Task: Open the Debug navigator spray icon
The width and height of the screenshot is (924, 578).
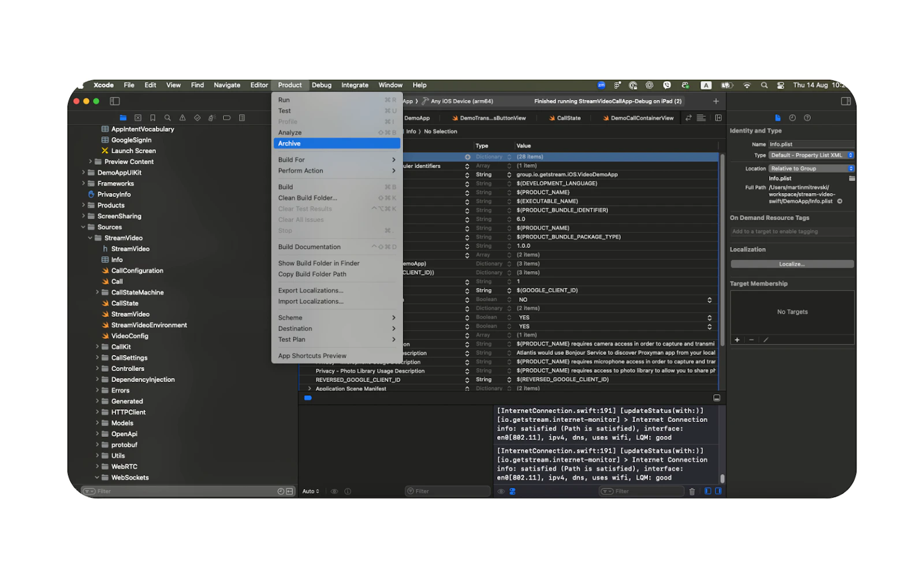Action: click(x=212, y=118)
